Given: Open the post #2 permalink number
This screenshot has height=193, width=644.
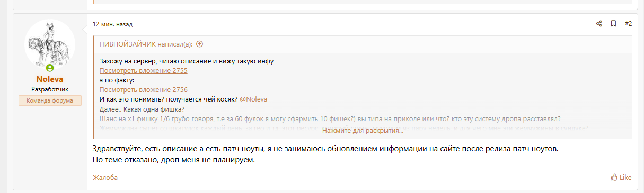Looking at the screenshot, I should pos(628,24).
